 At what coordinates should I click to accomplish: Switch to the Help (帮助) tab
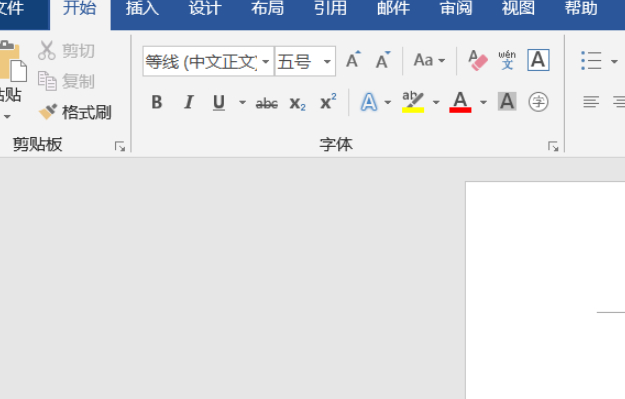pyautogui.click(x=581, y=9)
